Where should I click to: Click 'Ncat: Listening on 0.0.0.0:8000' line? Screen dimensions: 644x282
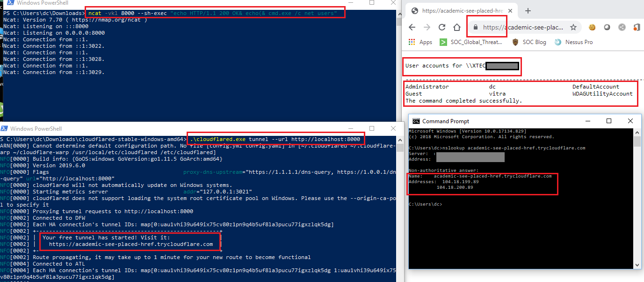(x=54, y=33)
